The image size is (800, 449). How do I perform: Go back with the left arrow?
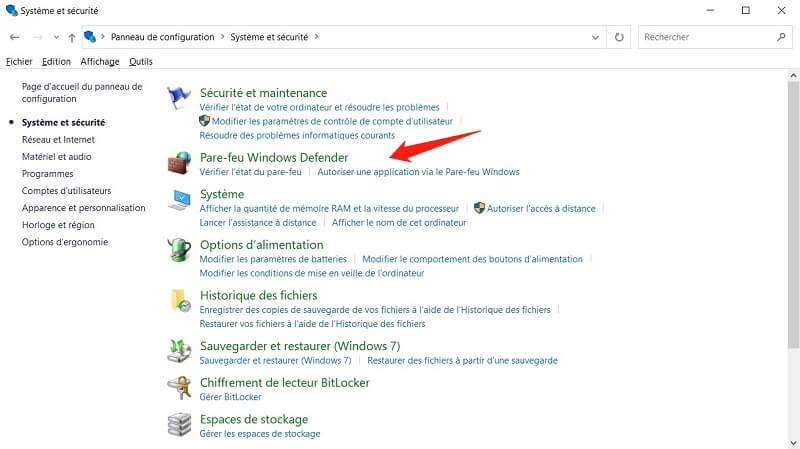pyautogui.click(x=15, y=37)
